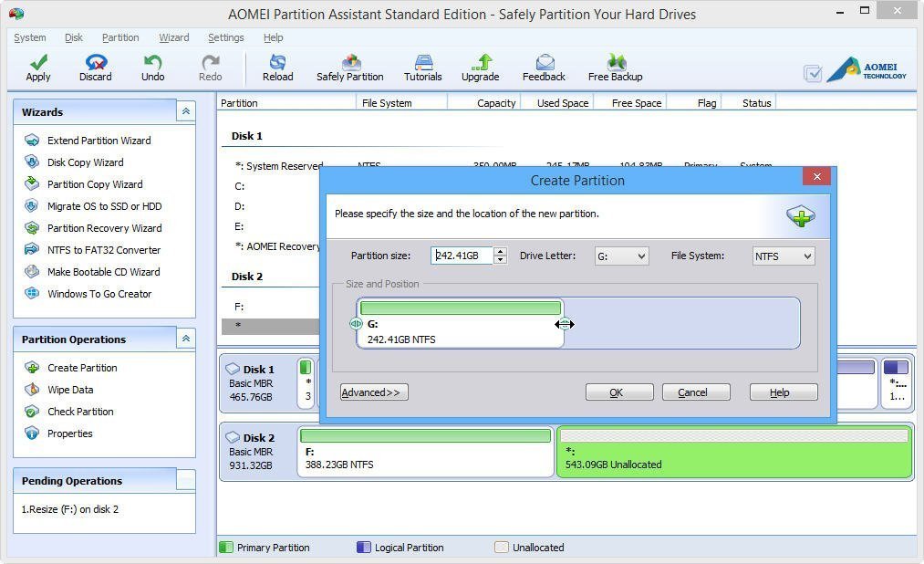Select Wipe Data operation
The width and height of the screenshot is (924, 564).
(70, 390)
